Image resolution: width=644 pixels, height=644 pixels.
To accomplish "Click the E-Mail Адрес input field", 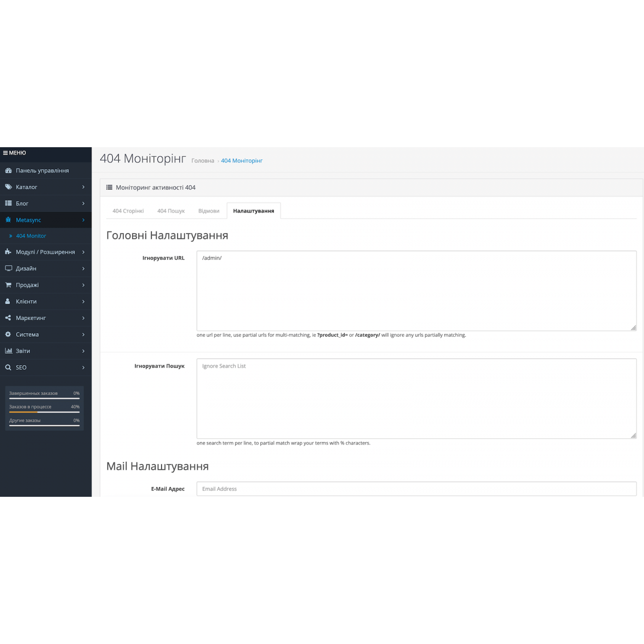I will 416,489.
